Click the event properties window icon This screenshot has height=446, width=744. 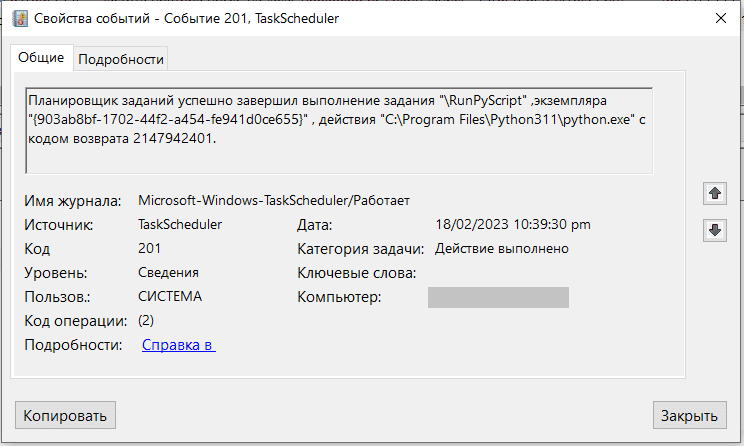[x=19, y=19]
